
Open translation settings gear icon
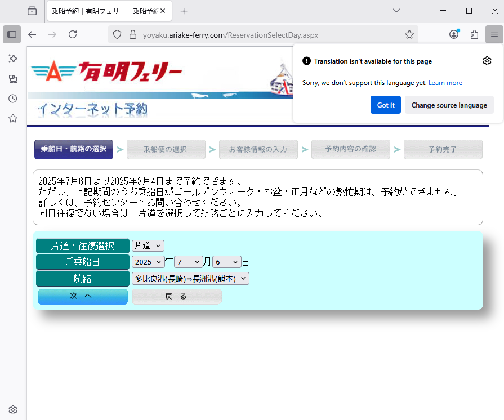487,61
